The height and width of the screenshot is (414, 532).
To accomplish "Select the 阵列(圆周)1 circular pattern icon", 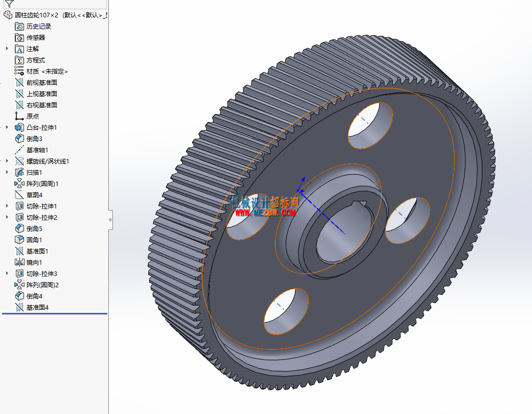I will (x=19, y=183).
